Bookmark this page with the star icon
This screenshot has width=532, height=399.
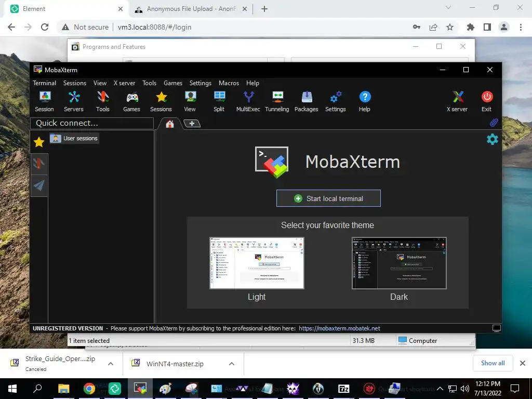[450, 27]
